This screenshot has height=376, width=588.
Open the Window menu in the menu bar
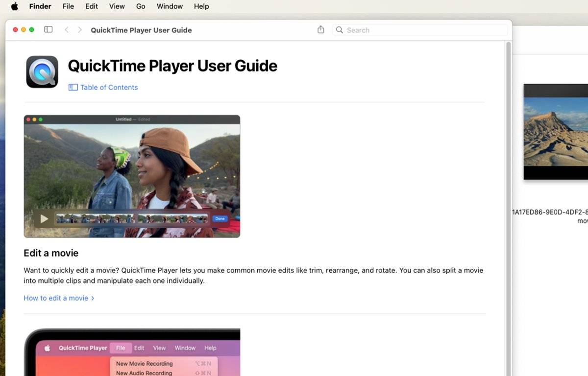tap(170, 6)
